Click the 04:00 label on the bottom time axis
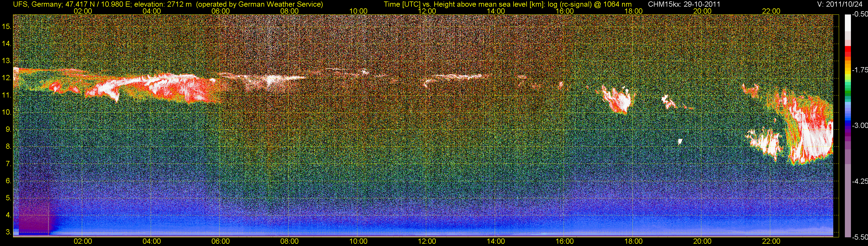Image resolution: width=868 pixels, height=246 pixels. [152, 241]
